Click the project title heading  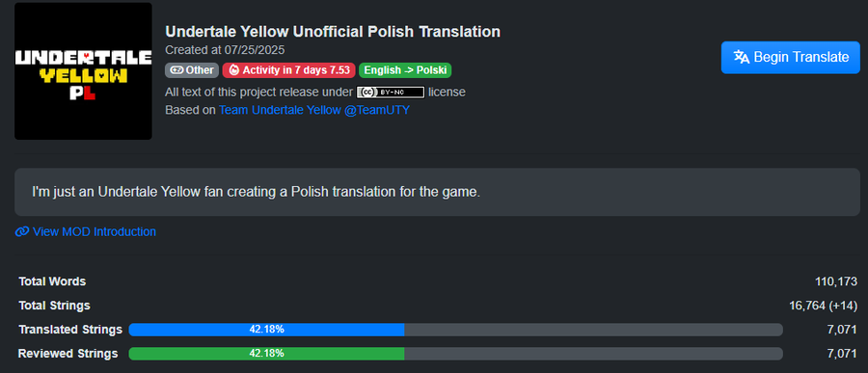tap(333, 32)
